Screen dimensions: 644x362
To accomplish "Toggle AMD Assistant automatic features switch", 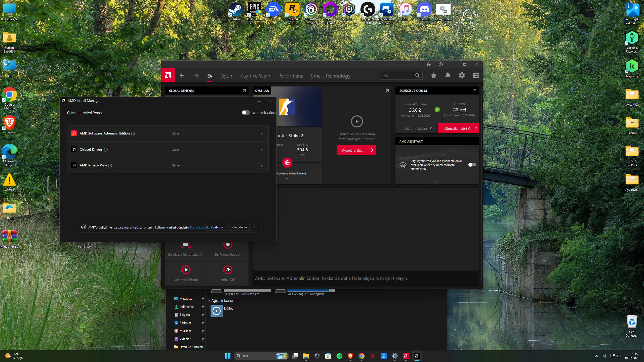I will (472, 165).
